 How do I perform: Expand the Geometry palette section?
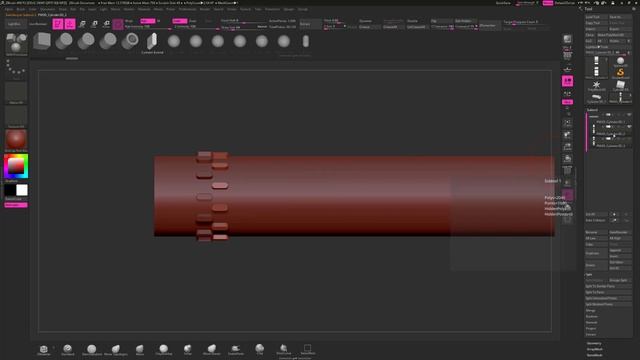[594, 343]
